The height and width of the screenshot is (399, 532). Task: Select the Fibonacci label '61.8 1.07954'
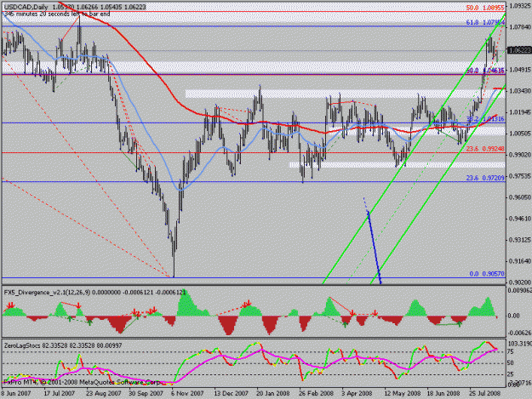click(x=485, y=22)
